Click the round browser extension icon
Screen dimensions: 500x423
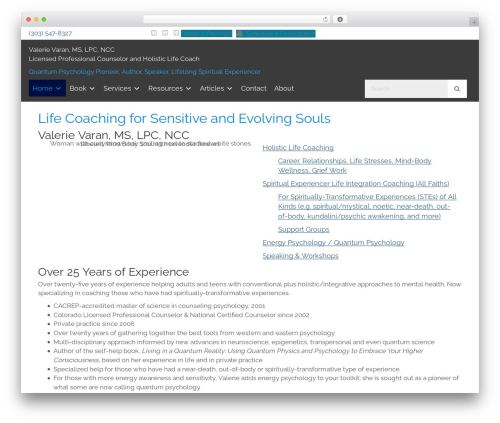pyautogui.click(x=340, y=19)
